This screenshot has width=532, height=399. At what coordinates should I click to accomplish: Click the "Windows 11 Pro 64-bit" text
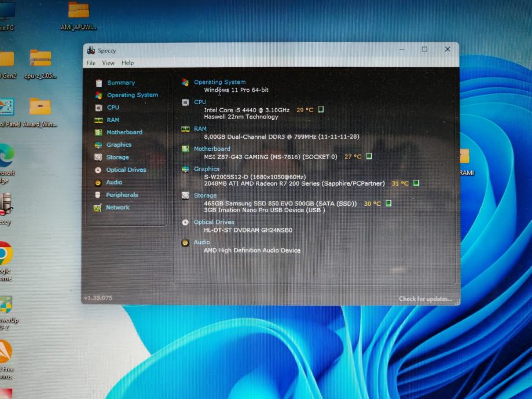click(x=236, y=90)
